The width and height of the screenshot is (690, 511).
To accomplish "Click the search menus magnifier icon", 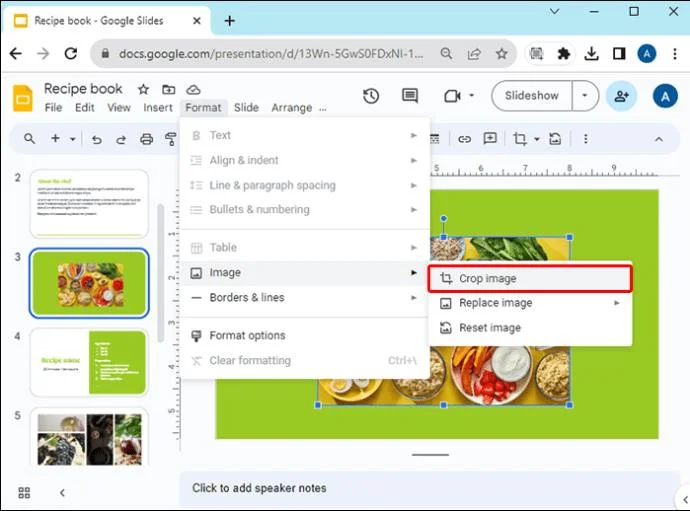I will click(x=29, y=139).
